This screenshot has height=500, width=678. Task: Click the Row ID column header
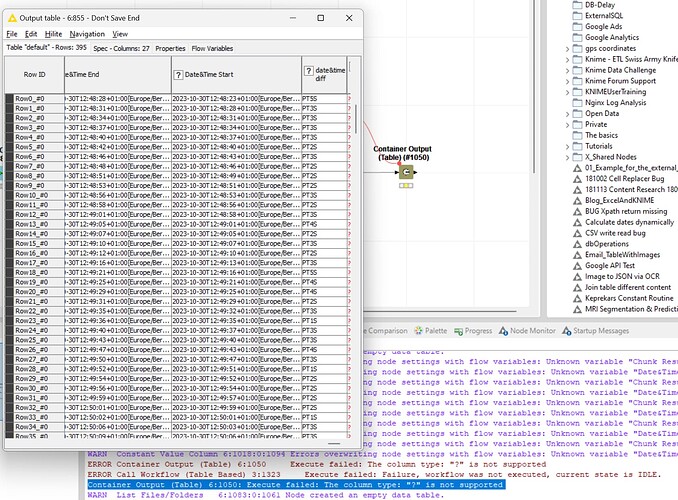(x=35, y=74)
